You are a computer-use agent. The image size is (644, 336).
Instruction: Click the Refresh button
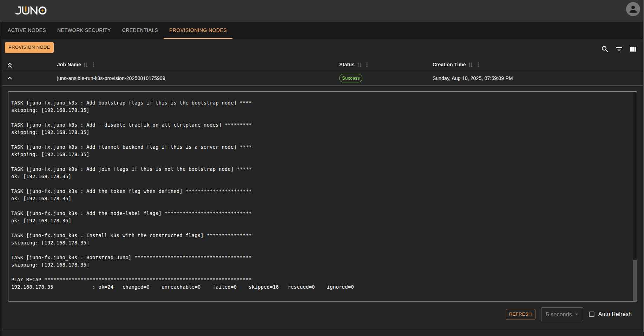point(520,314)
